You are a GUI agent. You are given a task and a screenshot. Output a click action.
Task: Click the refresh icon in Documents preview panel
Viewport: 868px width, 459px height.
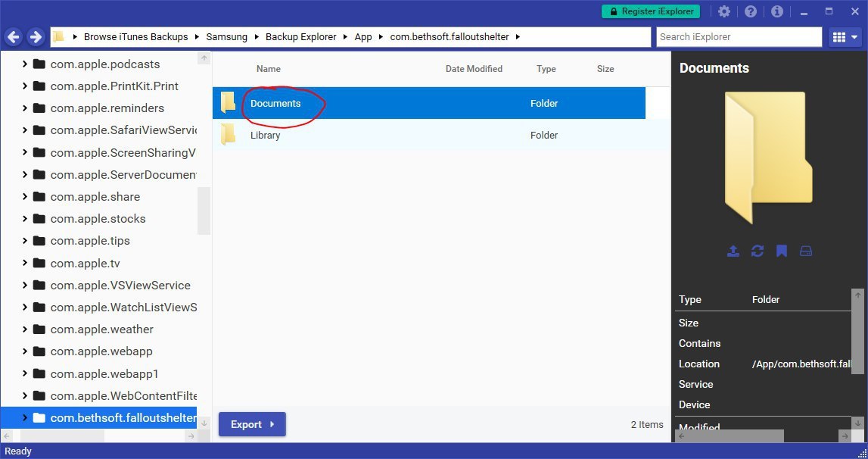pyautogui.click(x=758, y=251)
